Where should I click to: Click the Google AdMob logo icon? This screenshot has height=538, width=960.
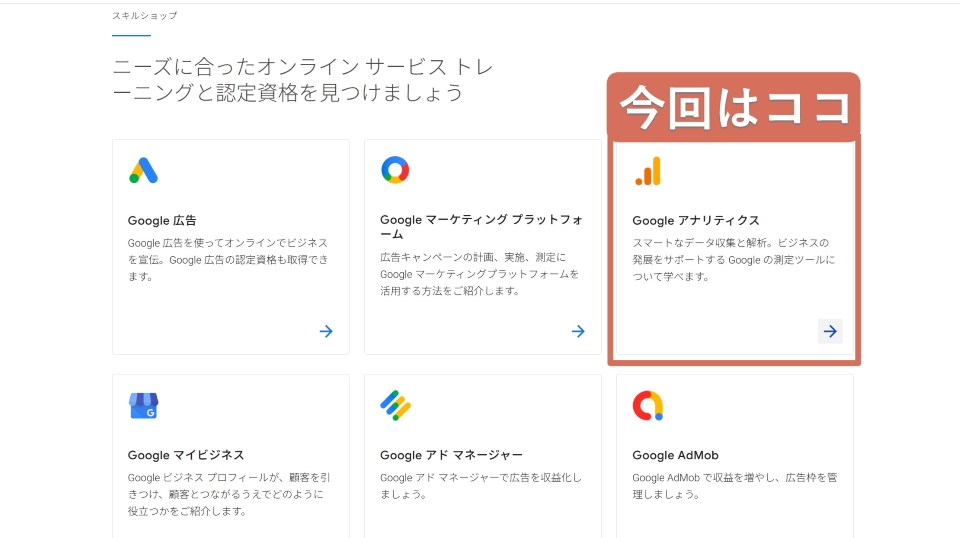(x=647, y=405)
